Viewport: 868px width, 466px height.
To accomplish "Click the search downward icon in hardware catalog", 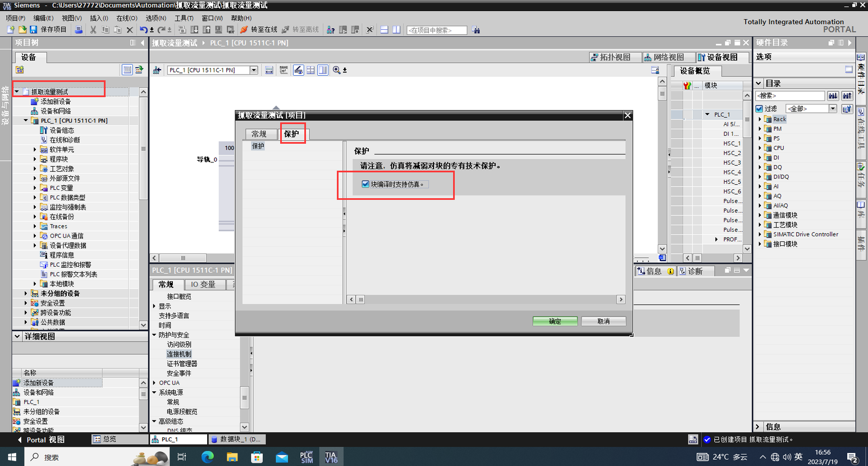I will (x=833, y=95).
